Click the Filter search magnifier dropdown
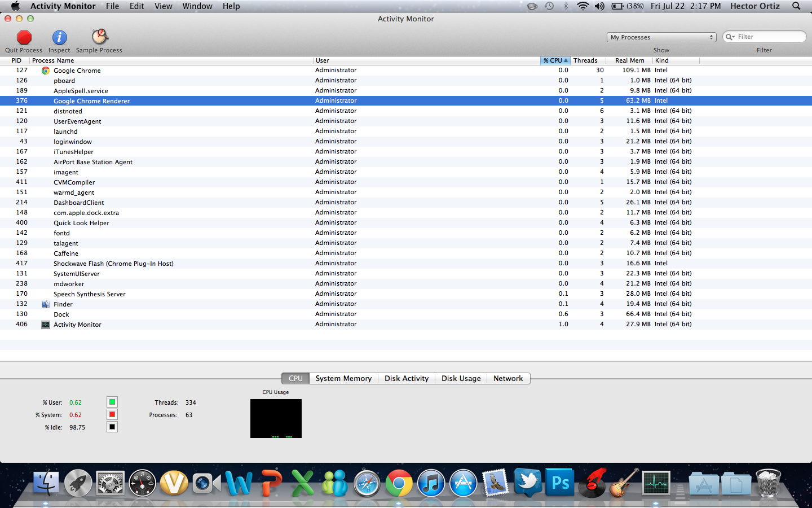 click(730, 37)
